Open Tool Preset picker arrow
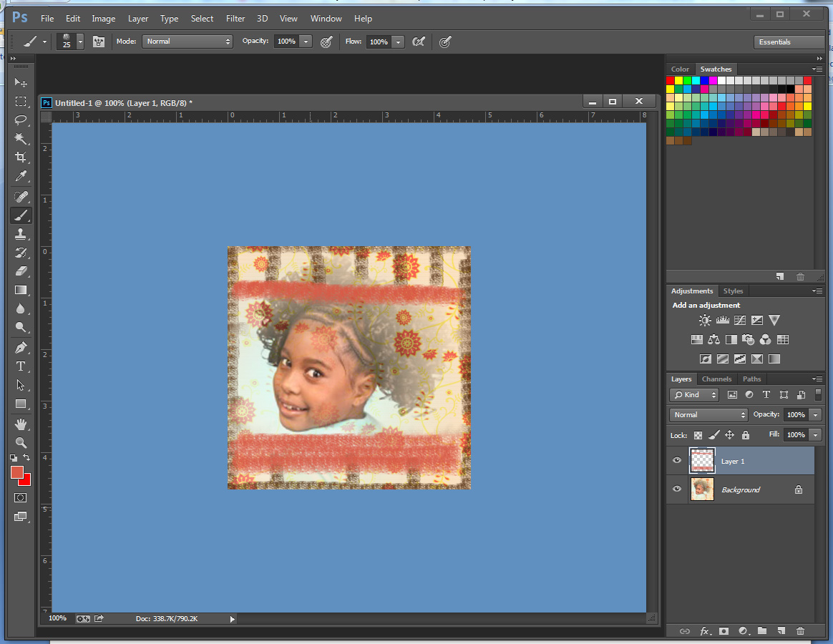 pyautogui.click(x=44, y=42)
